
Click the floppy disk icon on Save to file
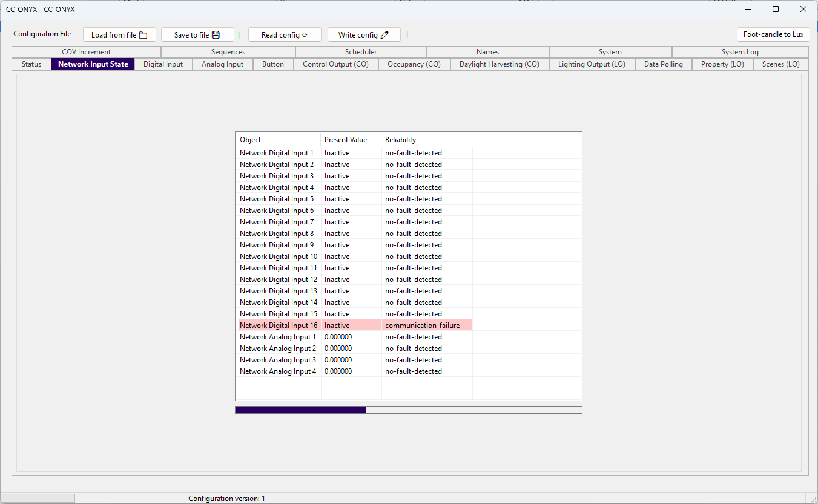(x=216, y=35)
